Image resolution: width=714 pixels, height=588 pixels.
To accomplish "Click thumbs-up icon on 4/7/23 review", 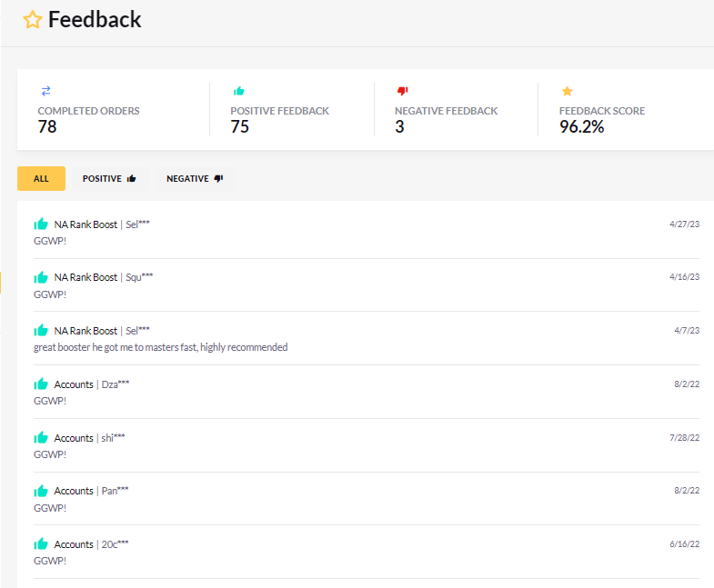I will (41, 331).
